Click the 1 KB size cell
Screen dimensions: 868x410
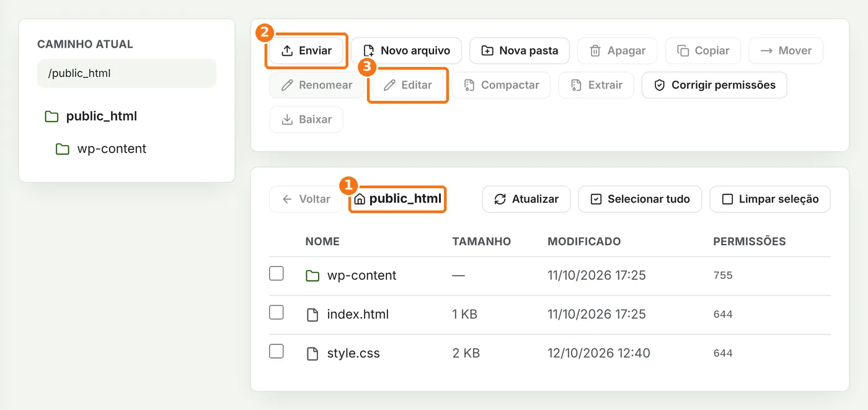pyautogui.click(x=465, y=315)
